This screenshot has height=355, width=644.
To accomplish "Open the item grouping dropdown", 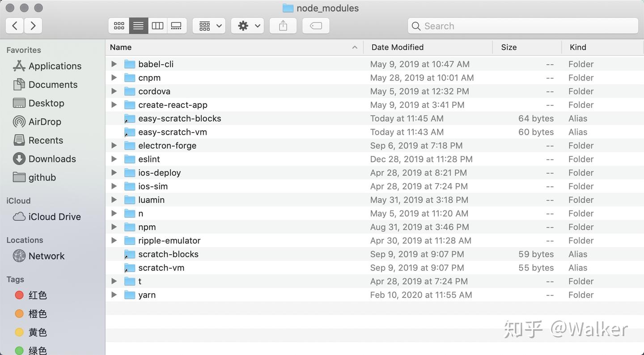I will [209, 26].
